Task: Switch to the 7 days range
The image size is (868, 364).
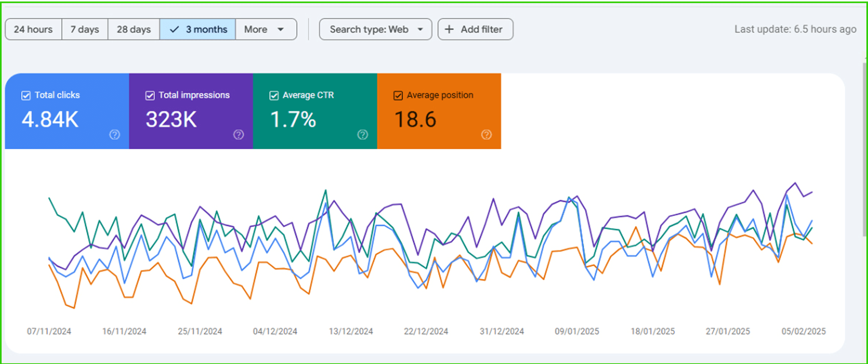Action: (x=84, y=29)
